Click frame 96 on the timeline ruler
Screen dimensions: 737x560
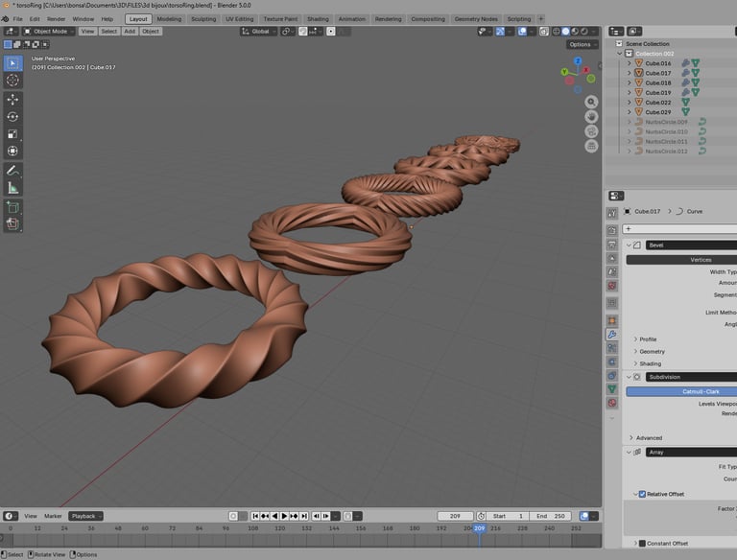coord(226,528)
